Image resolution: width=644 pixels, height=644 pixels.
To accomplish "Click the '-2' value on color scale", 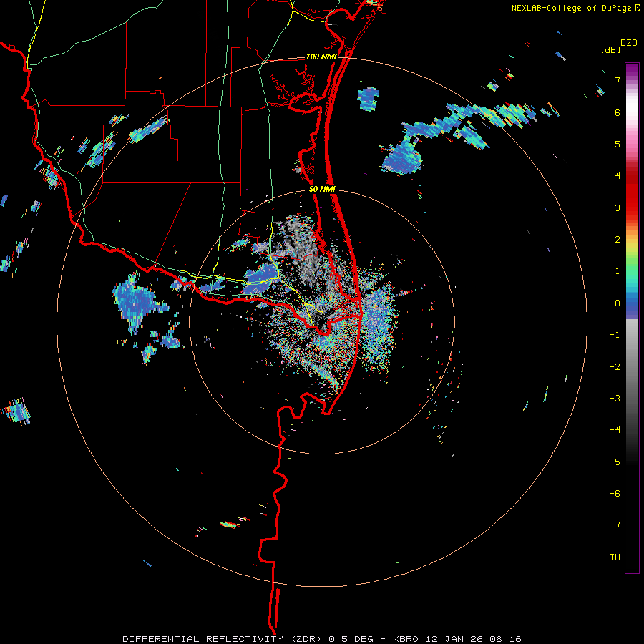I will click(615, 367).
